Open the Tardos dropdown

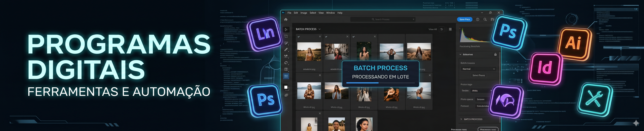(x=481, y=91)
